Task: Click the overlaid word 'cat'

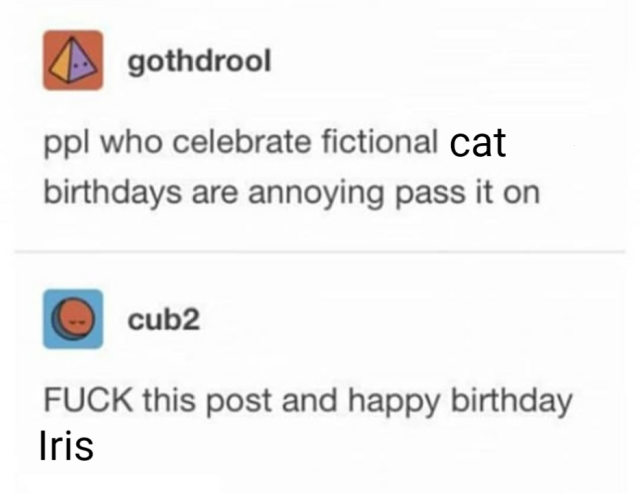Action: click(x=478, y=143)
